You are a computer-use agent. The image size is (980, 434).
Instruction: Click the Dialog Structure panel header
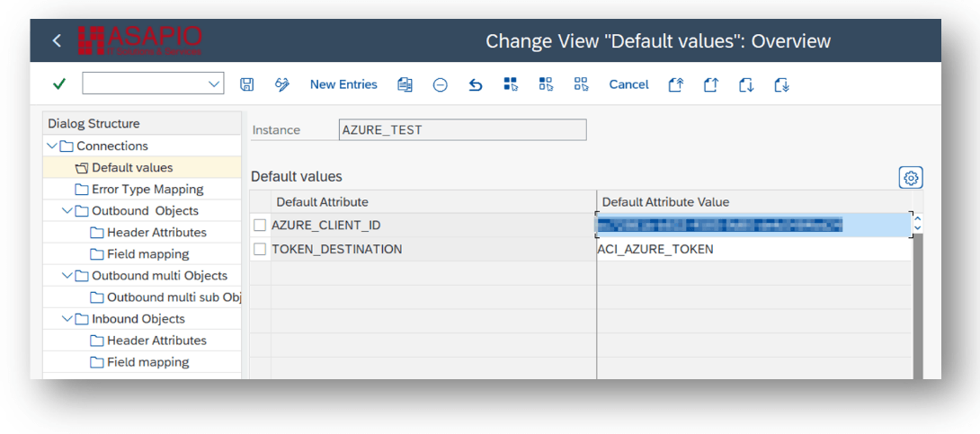[x=142, y=124]
